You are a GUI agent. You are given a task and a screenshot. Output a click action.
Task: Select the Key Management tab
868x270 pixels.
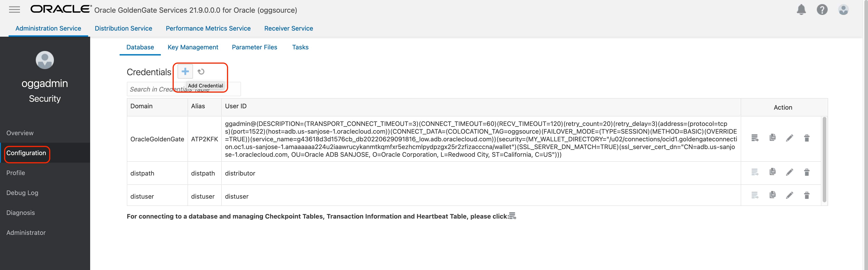[193, 47]
